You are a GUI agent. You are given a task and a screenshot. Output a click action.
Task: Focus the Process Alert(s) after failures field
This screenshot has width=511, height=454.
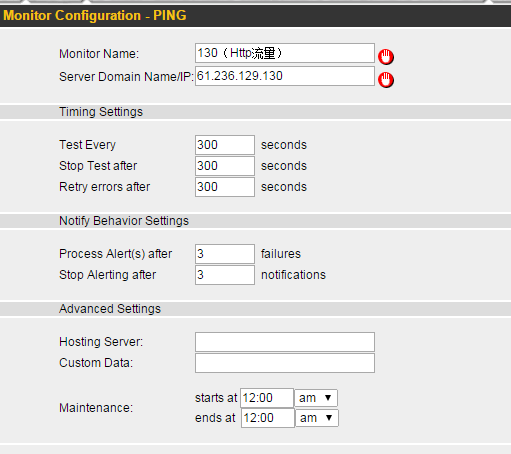coord(225,254)
